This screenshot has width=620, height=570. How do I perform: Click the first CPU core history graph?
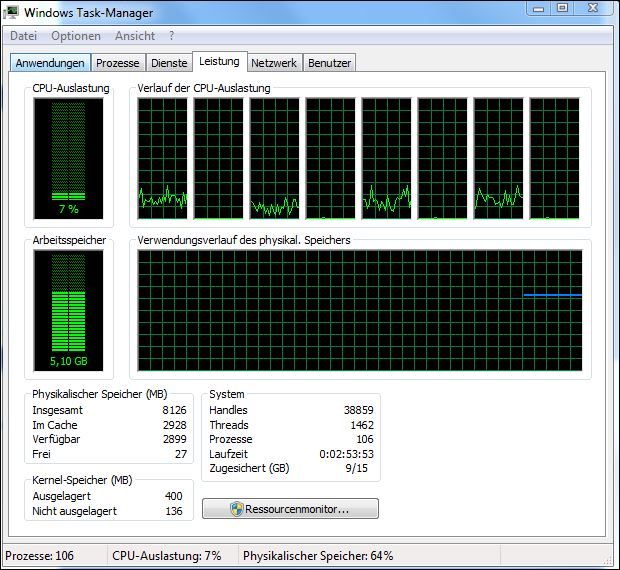163,159
